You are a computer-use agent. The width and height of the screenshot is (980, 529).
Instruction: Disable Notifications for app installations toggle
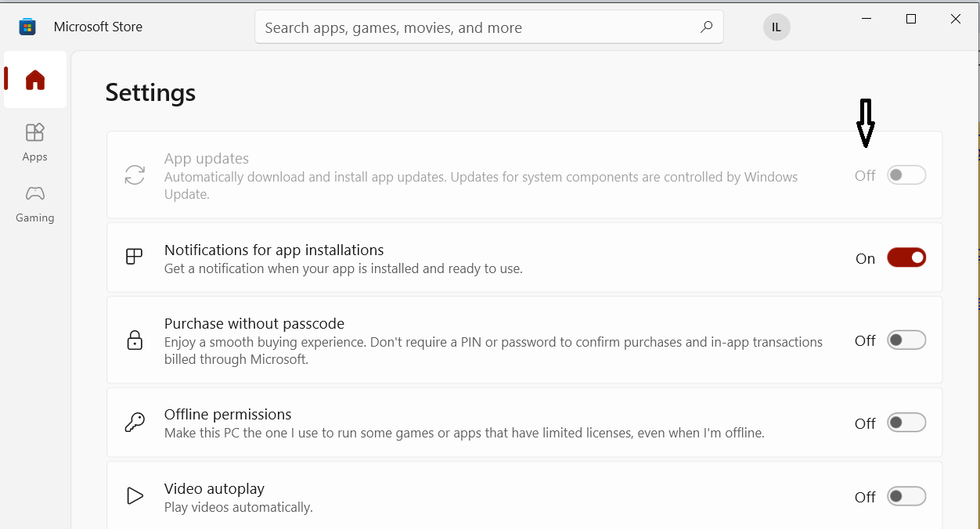tap(906, 257)
